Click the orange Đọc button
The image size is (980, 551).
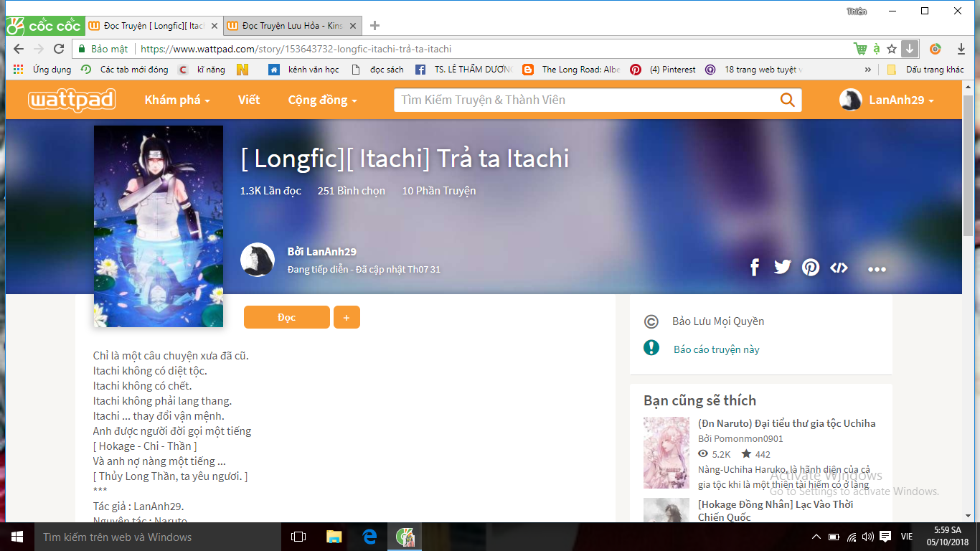point(287,317)
